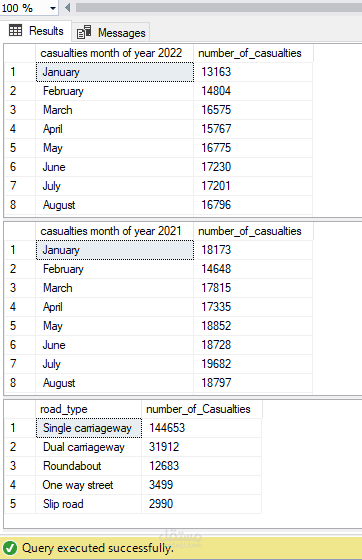Switch to the Results tab
The width and height of the screenshot is (362, 560).
point(36,31)
